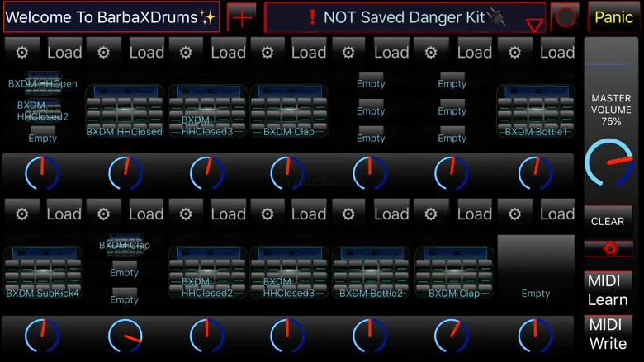Trigger the BXDM Bottle2 drum pad
This screenshot has height=362, width=644.
point(371,273)
